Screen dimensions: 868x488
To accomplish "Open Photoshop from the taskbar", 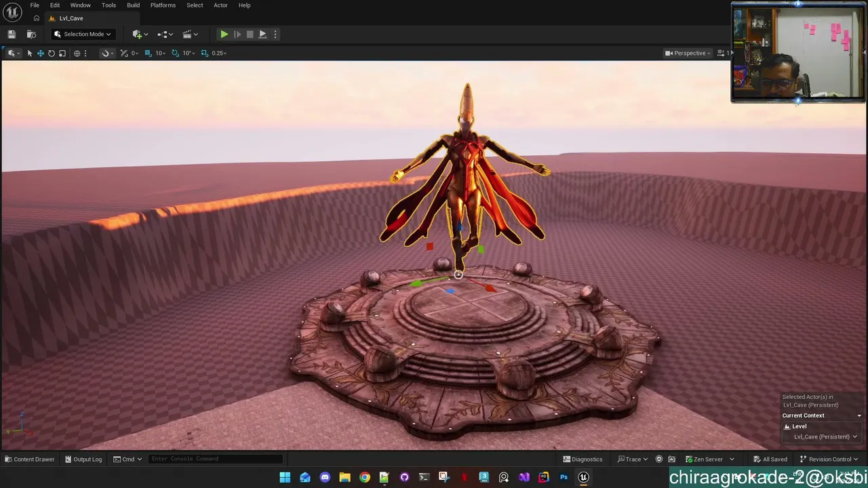I will tap(564, 477).
